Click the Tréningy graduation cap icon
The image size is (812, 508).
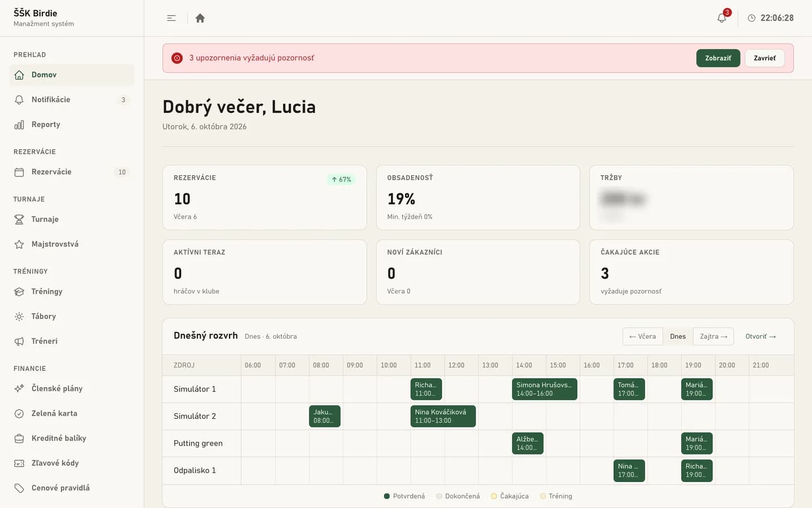[19, 292]
